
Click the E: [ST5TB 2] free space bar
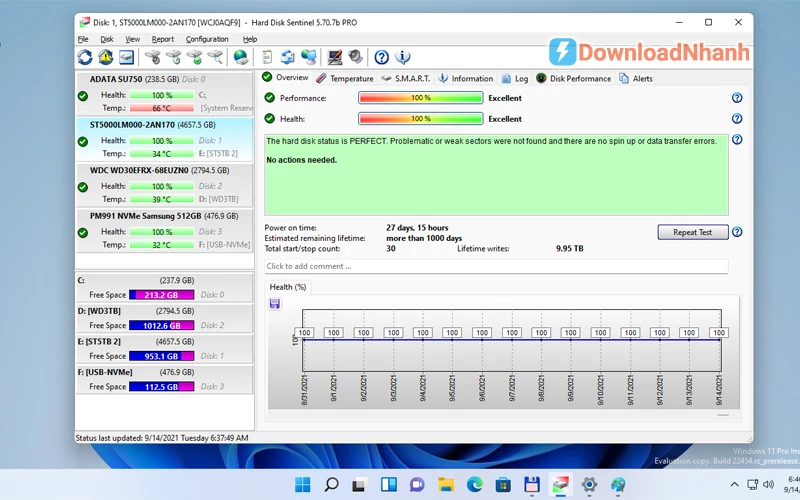tap(162, 356)
